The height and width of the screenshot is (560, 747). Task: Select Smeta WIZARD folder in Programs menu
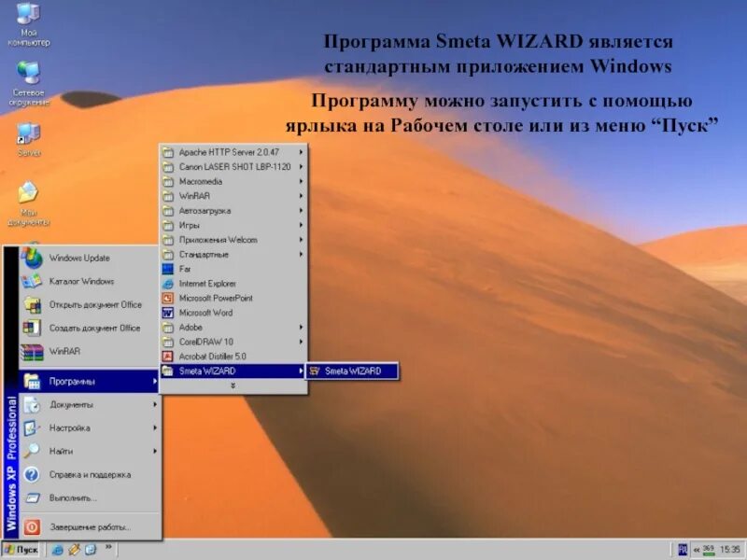[x=233, y=371]
